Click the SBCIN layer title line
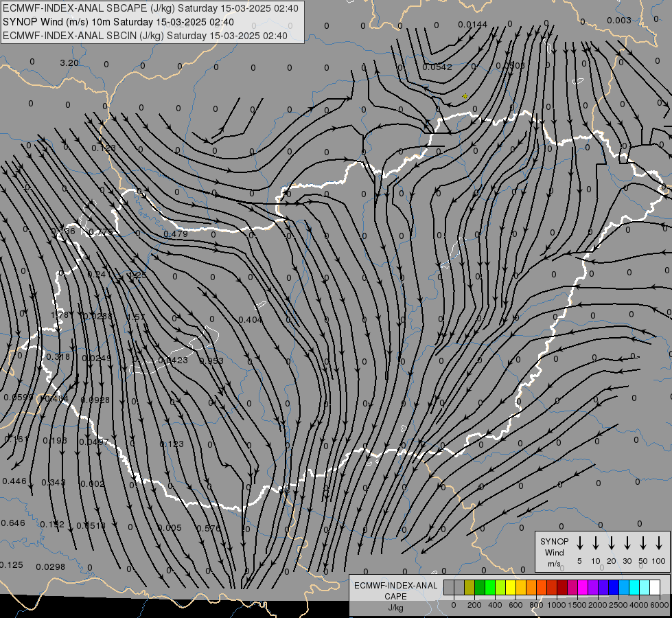Image resolution: width=672 pixels, height=618 pixels. point(145,36)
